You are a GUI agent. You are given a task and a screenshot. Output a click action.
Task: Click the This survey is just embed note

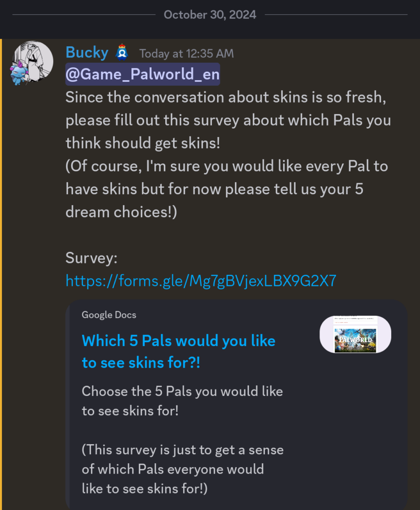183,469
